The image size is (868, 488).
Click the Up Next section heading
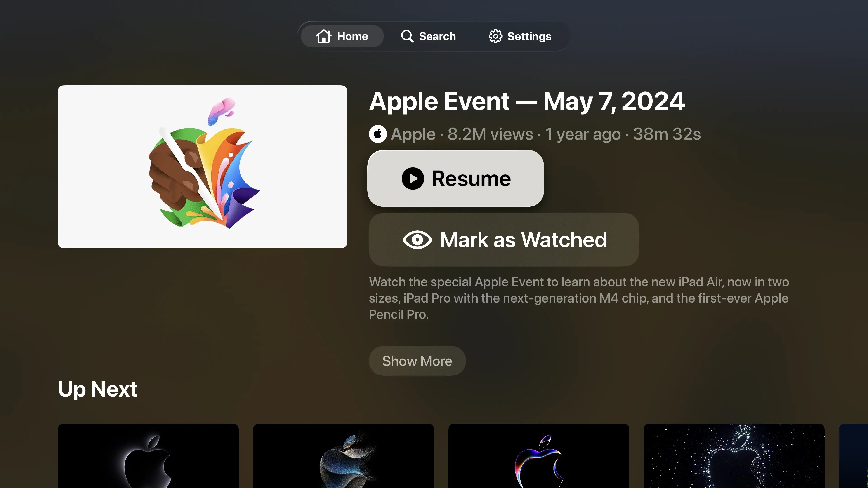pos(98,389)
